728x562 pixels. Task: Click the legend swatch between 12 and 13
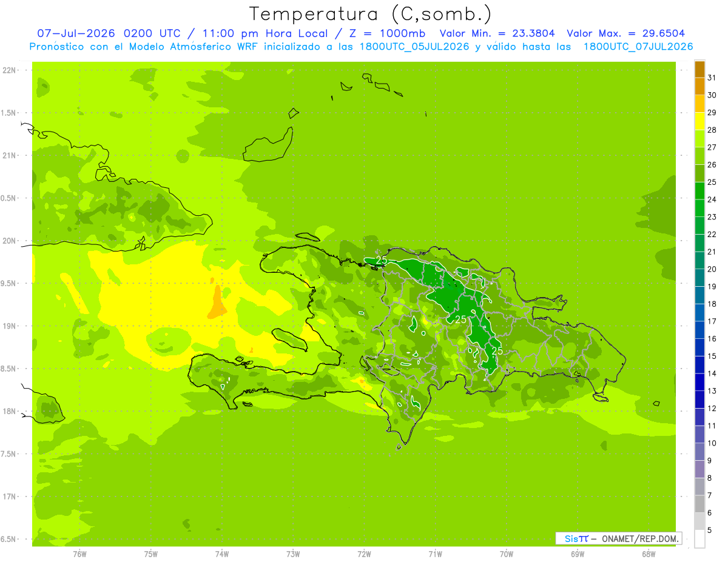click(x=699, y=400)
